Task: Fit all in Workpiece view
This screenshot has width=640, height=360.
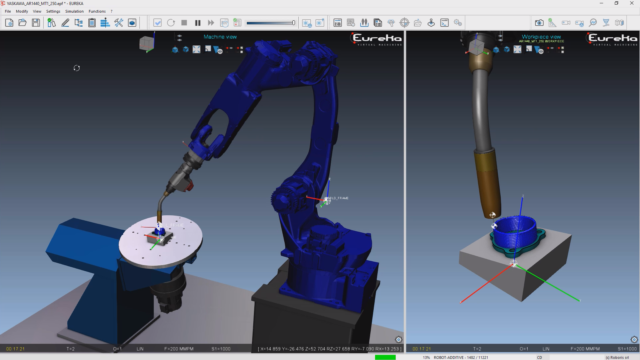Action: pyautogui.click(x=517, y=49)
